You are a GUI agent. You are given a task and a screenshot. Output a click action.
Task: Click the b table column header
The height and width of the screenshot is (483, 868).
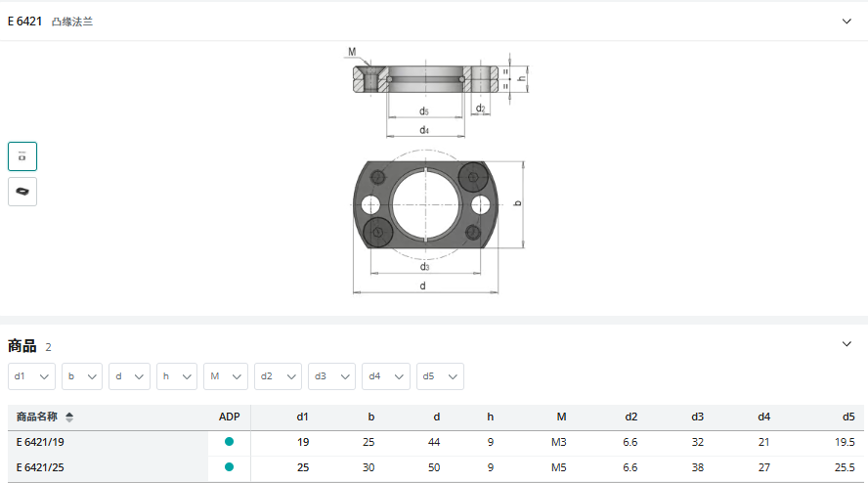[x=370, y=417]
